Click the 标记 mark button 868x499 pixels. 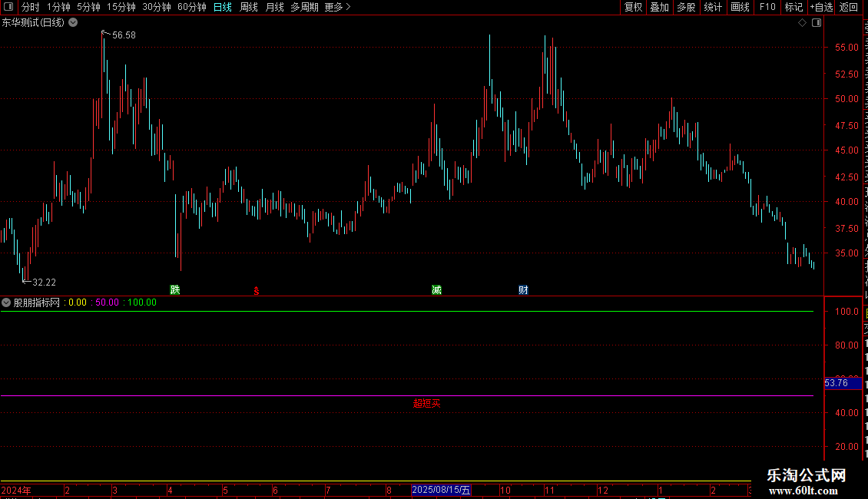coord(793,7)
